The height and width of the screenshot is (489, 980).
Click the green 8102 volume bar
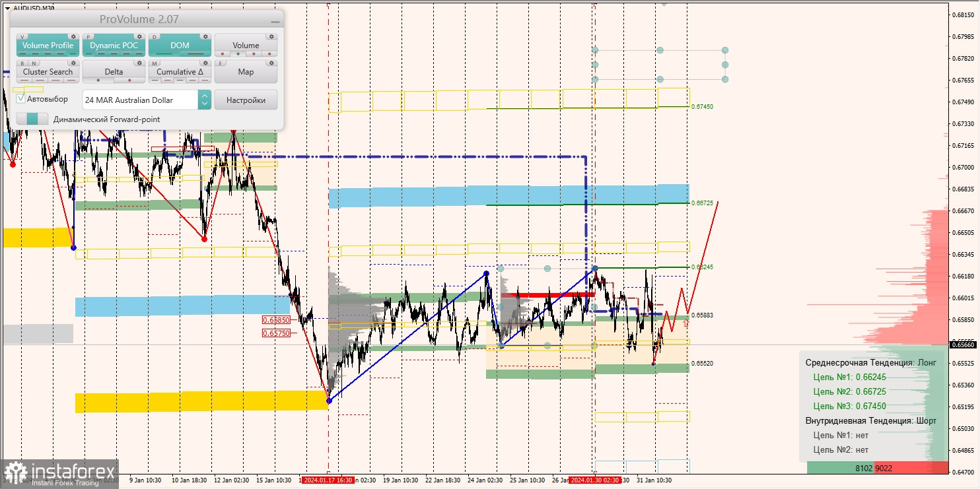(x=840, y=468)
